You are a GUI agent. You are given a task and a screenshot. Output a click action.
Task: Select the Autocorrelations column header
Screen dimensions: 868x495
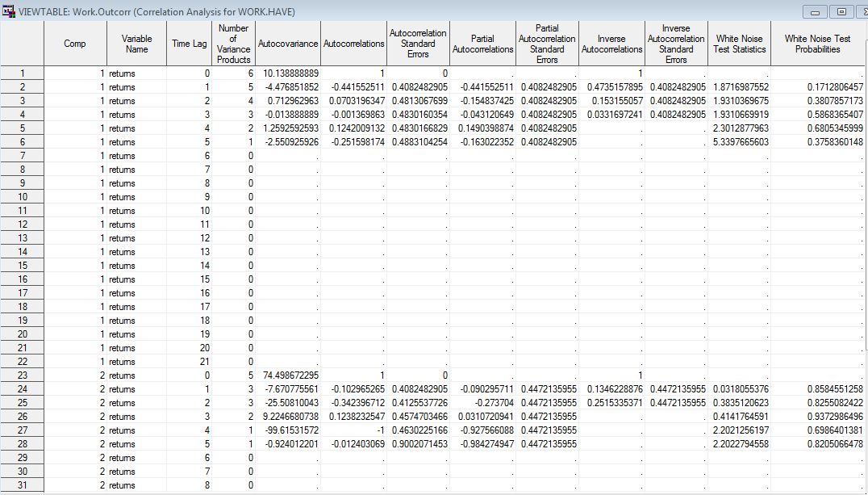click(353, 44)
